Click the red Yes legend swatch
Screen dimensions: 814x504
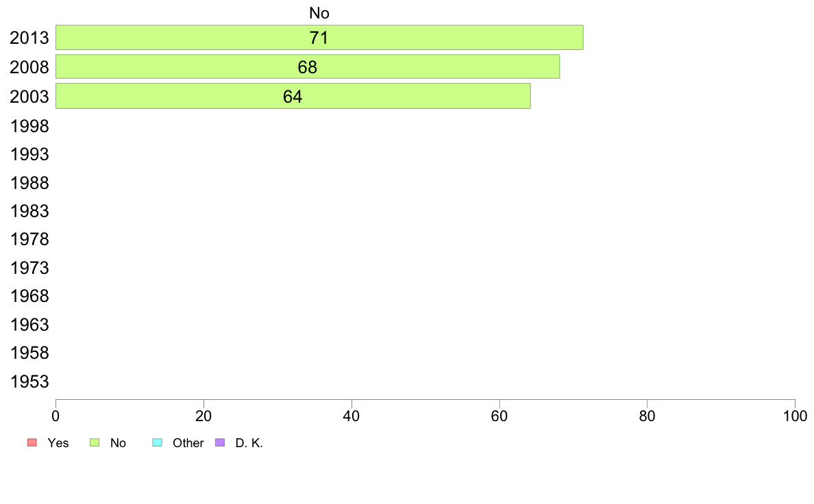pyautogui.click(x=32, y=442)
